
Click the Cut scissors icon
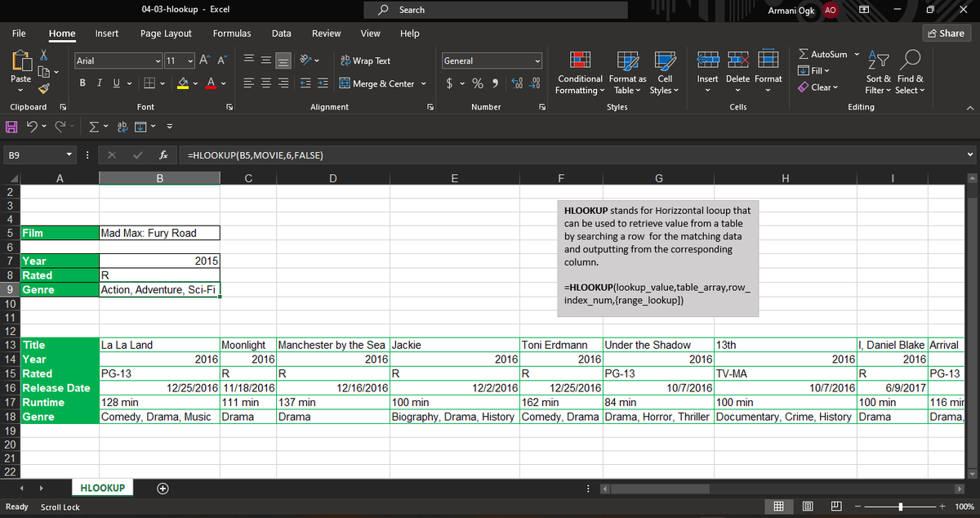pos(45,56)
